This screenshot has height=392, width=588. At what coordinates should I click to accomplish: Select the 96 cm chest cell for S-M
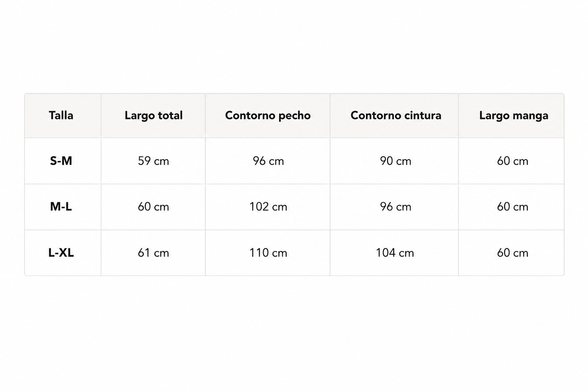point(267,161)
